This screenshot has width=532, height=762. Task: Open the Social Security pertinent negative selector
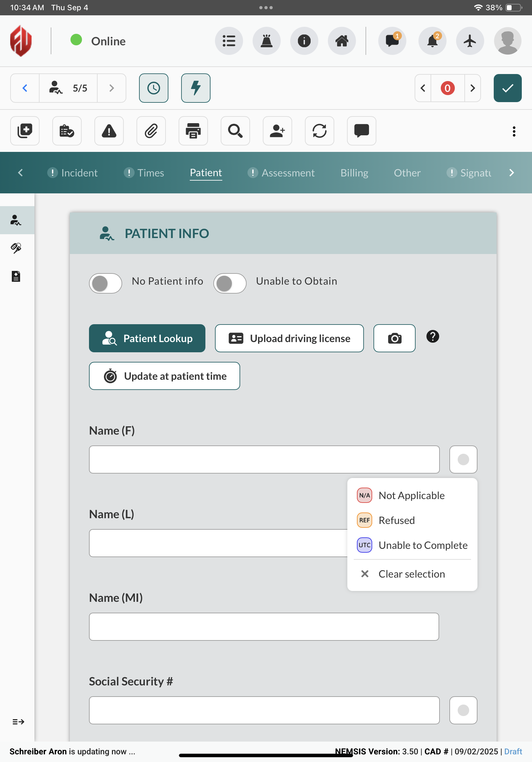pyautogui.click(x=463, y=710)
